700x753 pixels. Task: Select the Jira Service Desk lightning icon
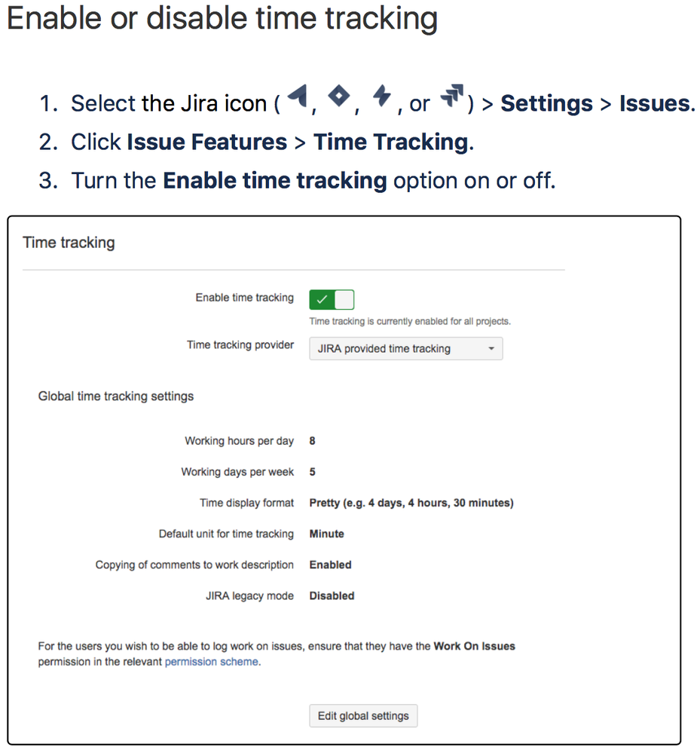(x=382, y=95)
